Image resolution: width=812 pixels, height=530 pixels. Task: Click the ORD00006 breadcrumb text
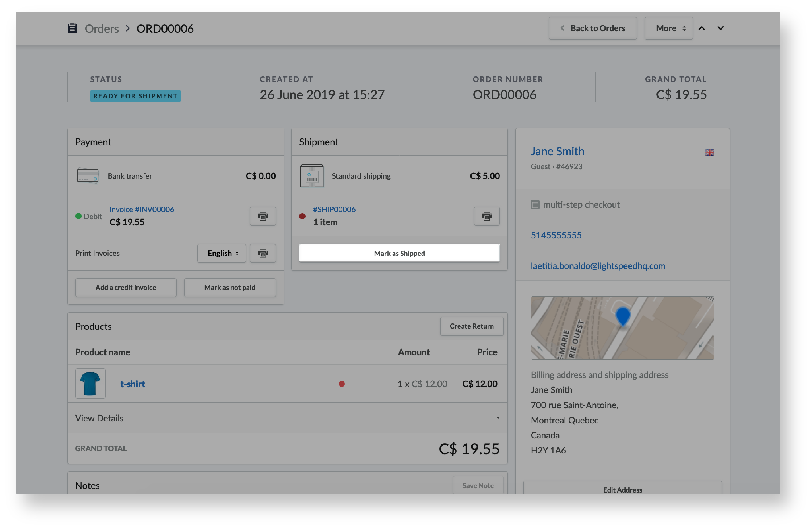click(x=165, y=29)
